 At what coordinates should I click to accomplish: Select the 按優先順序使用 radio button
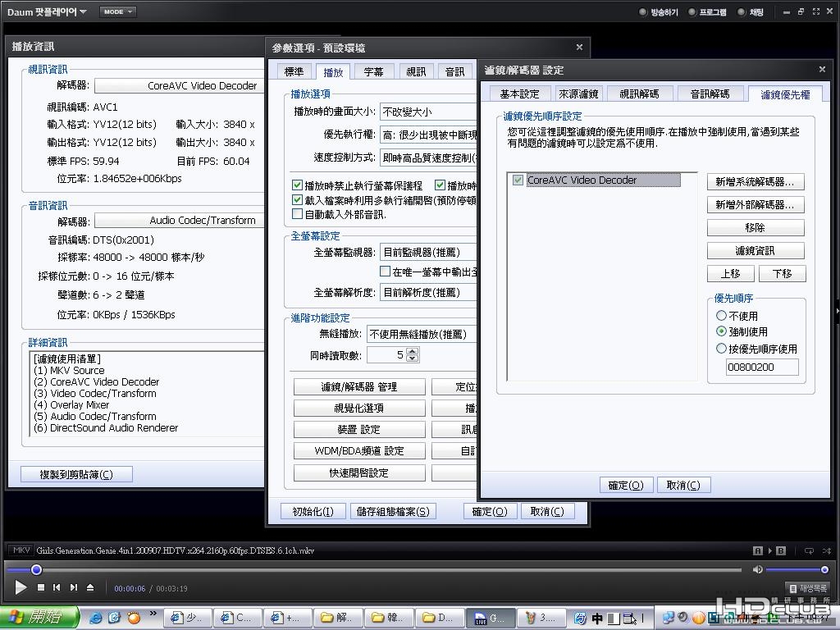click(x=721, y=349)
